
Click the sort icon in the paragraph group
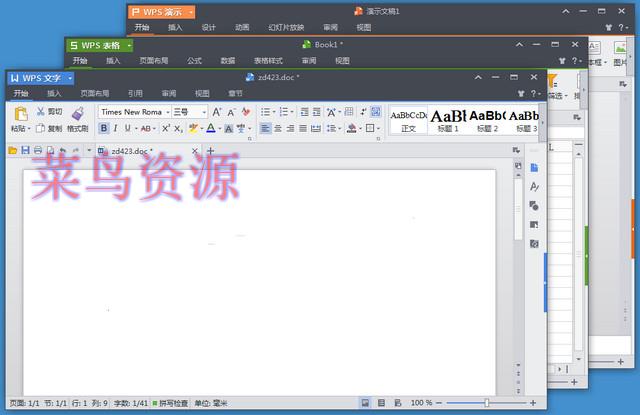pos(363,112)
